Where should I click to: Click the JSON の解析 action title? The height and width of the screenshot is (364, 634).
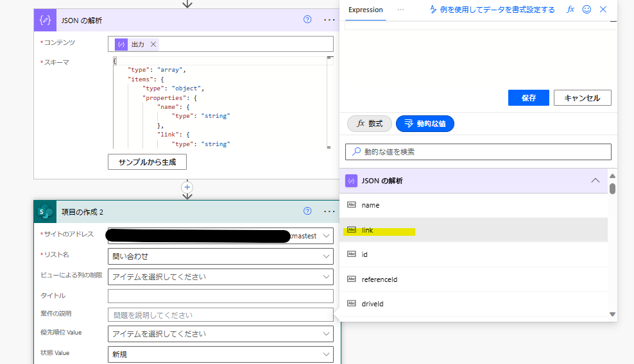[81, 21]
